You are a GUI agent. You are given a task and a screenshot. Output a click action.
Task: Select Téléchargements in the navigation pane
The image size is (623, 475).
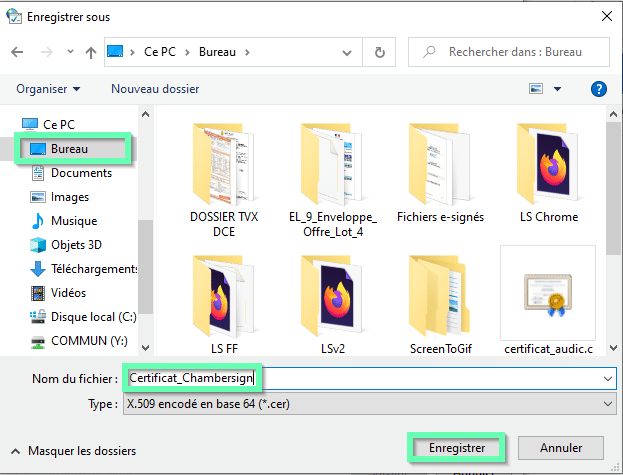click(94, 269)
